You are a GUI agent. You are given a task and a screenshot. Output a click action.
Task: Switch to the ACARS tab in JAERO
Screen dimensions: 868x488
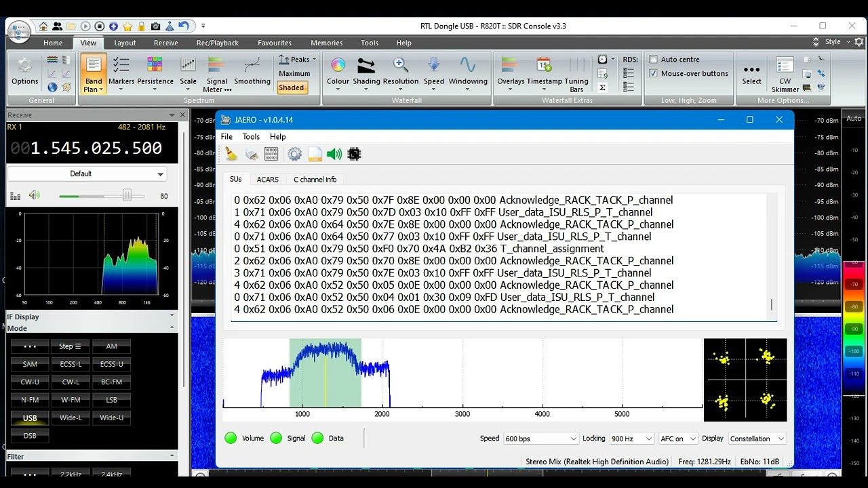tap(267, 180)
